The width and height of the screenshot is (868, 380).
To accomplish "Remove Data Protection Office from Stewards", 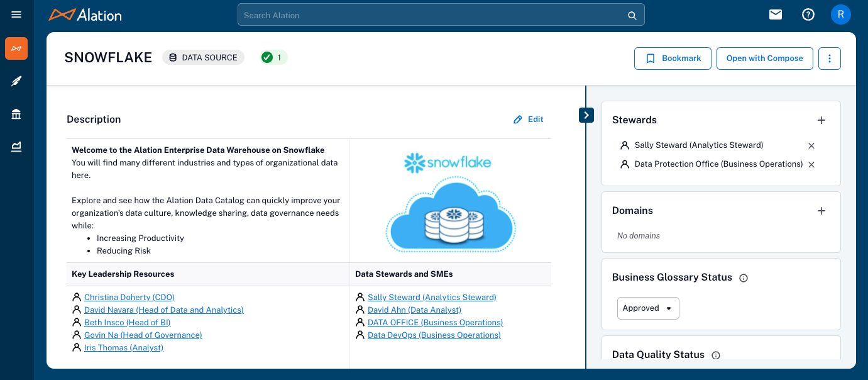I will [811, 165].
